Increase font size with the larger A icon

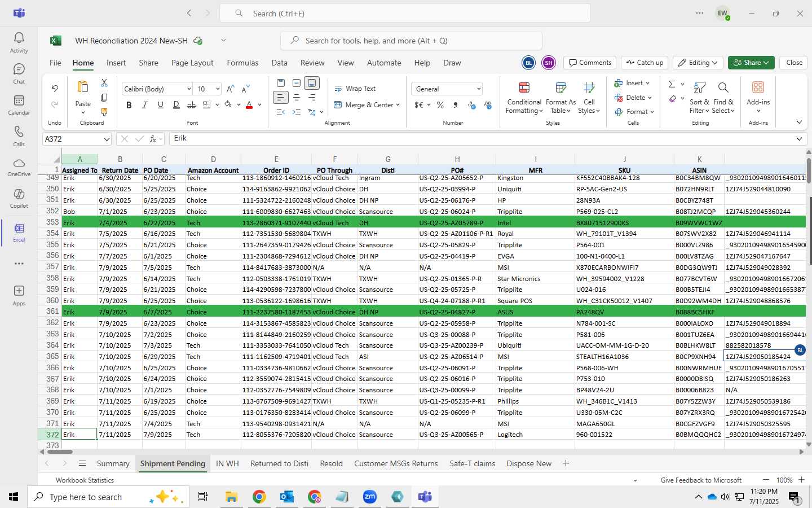[x=230, y=89]
